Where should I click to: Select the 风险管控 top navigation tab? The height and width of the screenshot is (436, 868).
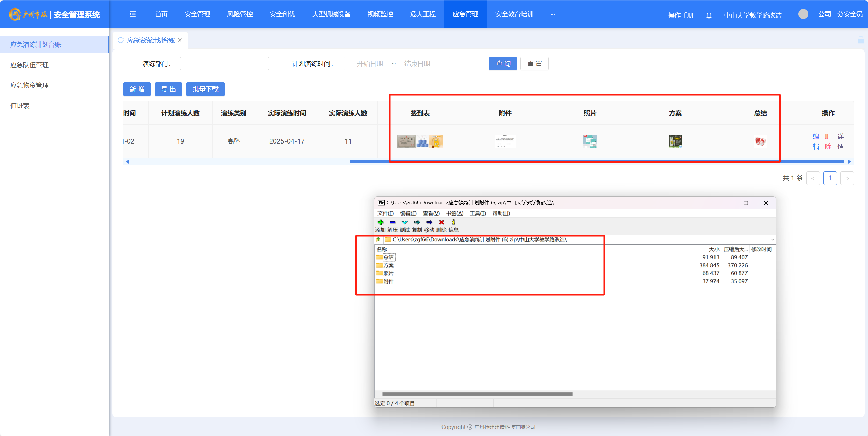(x=240, y=14)
